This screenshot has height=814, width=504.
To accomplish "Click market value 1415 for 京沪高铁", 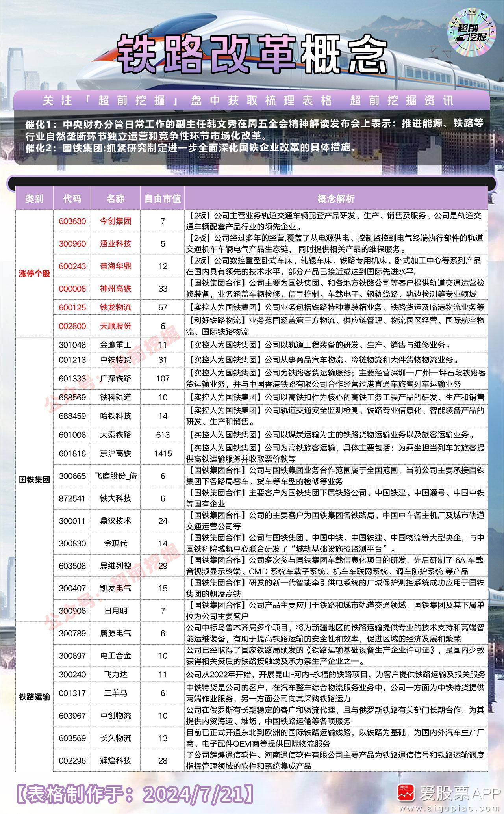I will coord(163,453).
